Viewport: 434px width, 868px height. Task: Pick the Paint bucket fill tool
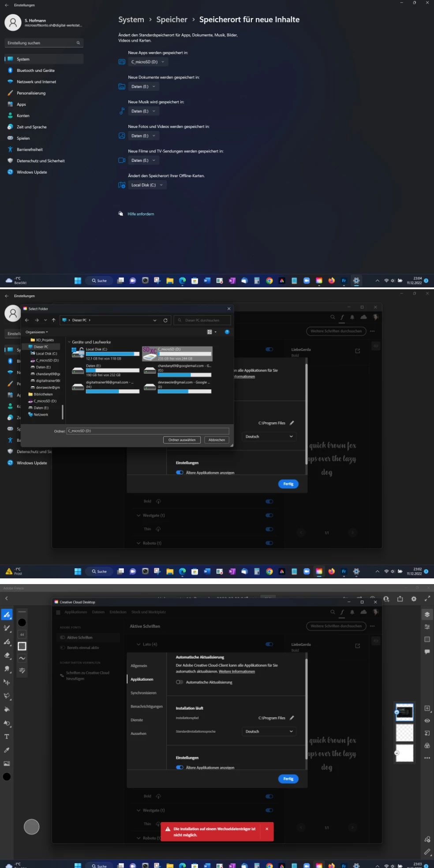tap(7, 709)
